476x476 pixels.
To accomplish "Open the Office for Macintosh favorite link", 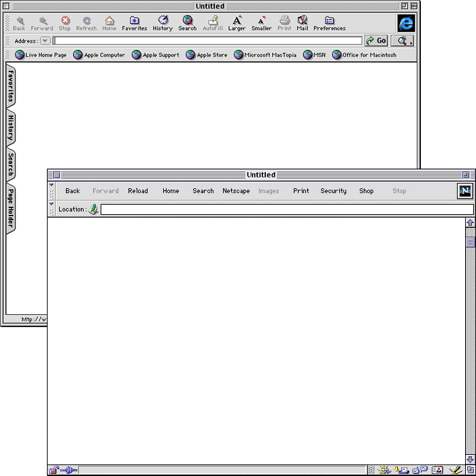I will (364, 55).
